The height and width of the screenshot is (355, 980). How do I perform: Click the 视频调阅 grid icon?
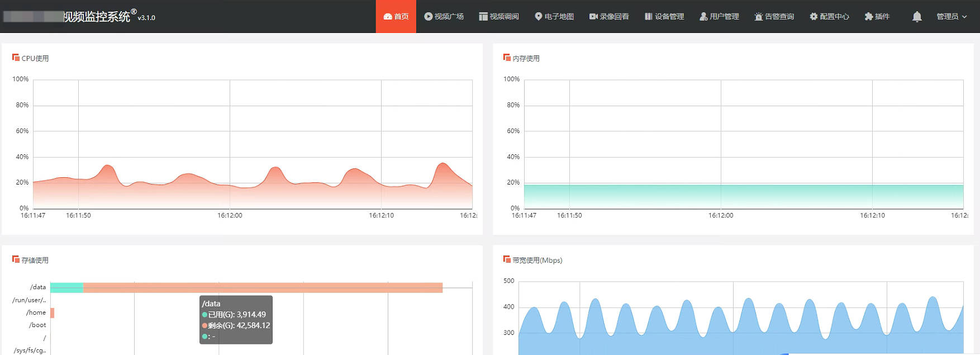[483, 17]
